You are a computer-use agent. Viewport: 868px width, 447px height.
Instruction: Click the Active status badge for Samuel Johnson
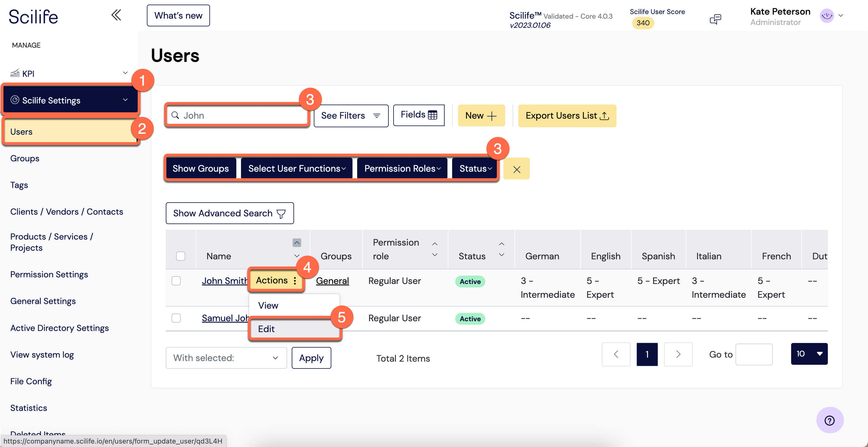tap(470, 319)
